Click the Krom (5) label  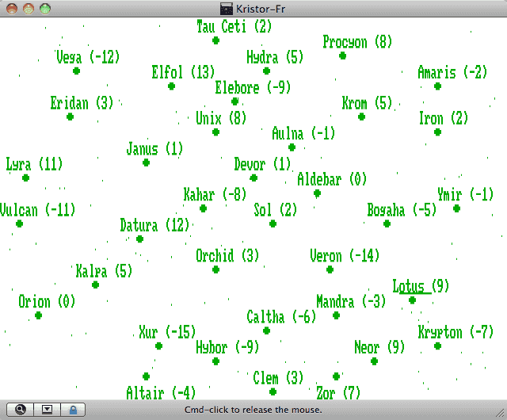[367, 103]
